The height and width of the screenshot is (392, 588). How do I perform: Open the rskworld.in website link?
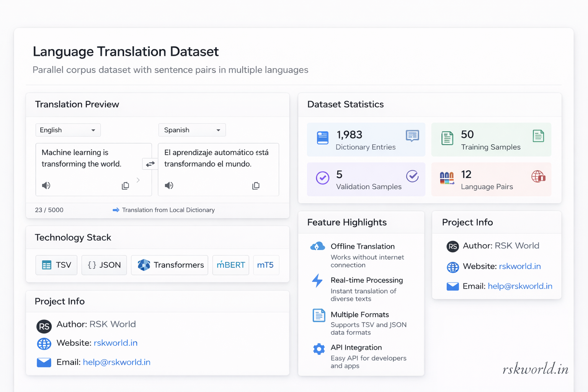pyautogui.click(x=116, y=343)
